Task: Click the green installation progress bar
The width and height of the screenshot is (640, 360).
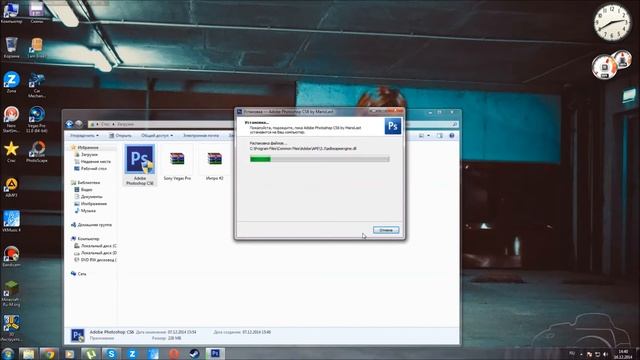Action: coord(320,159)
